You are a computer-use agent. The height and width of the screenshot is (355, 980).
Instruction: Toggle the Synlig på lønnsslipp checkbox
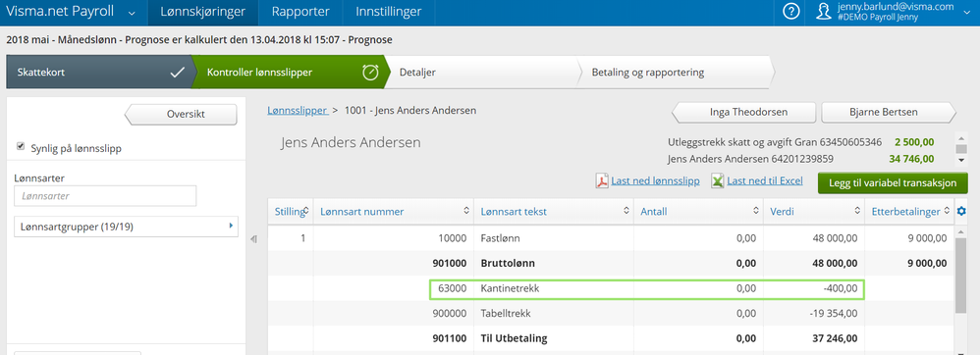coord(20,147)
